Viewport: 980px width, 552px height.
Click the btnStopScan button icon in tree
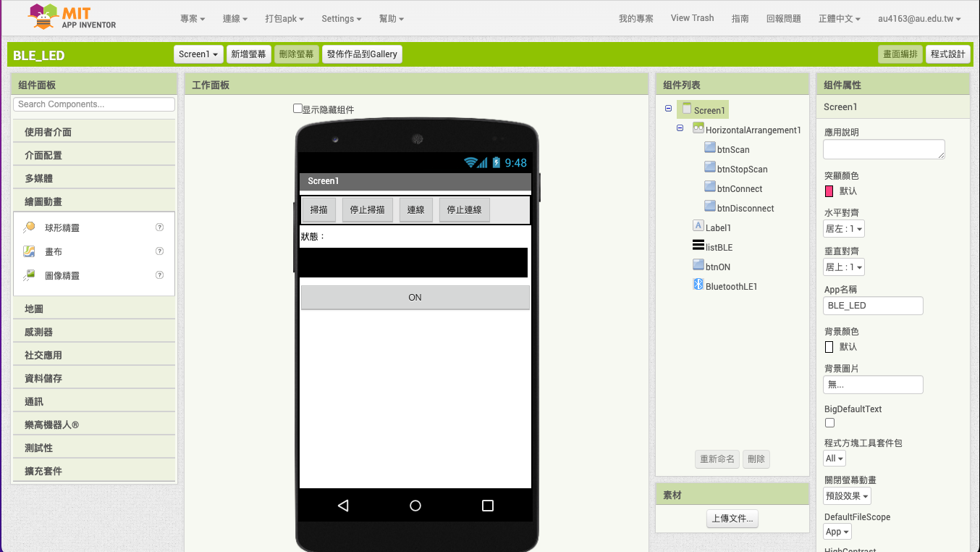[x=710, y=167]
